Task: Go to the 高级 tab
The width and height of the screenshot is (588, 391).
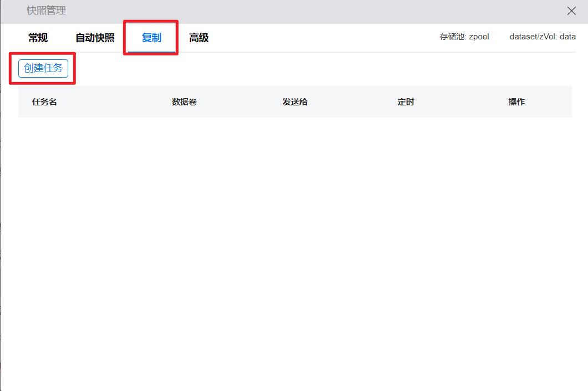Action: click(199, 38)
